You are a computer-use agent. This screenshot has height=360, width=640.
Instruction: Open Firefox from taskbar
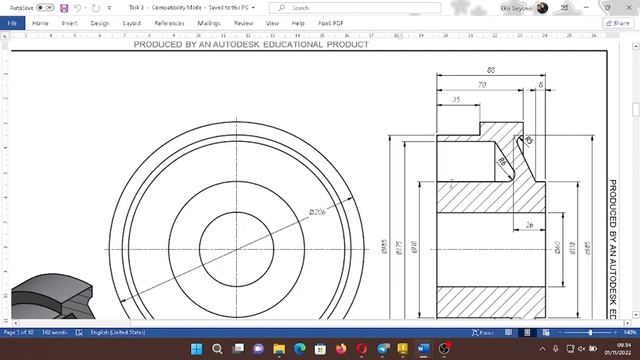tap(341, 349)
